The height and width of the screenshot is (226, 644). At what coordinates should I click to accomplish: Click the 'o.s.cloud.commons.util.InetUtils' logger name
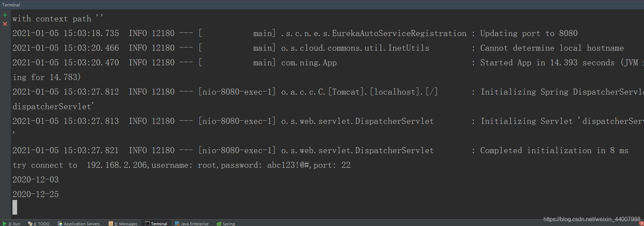point(355,48)
